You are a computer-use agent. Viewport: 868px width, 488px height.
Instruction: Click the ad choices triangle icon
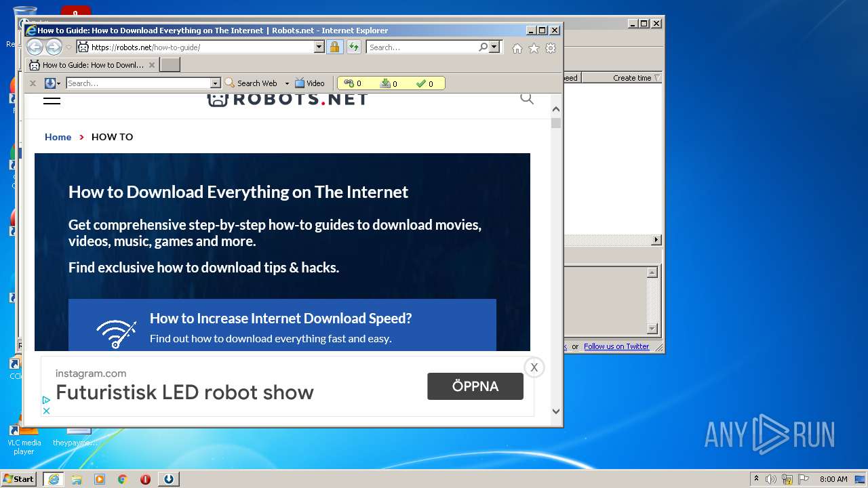coord(46,400)
